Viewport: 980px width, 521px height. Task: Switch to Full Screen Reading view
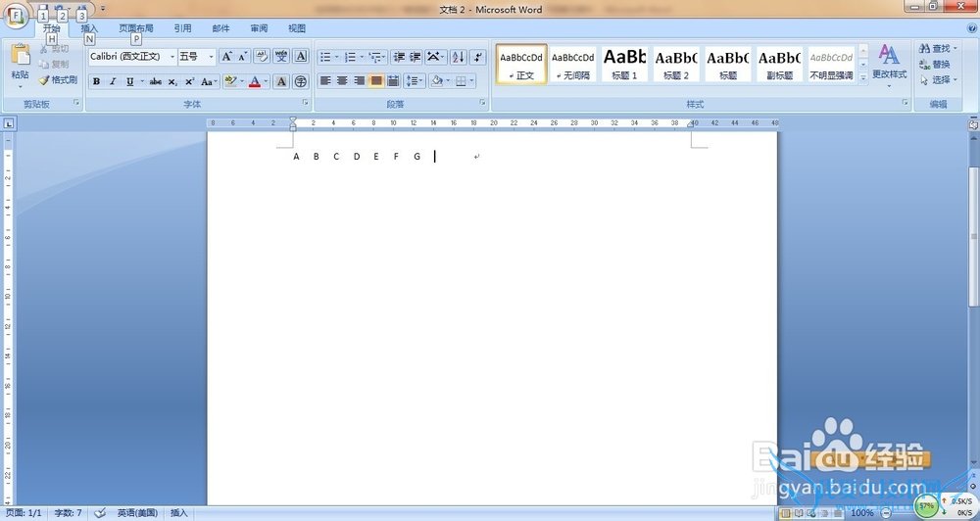(798, 513)
